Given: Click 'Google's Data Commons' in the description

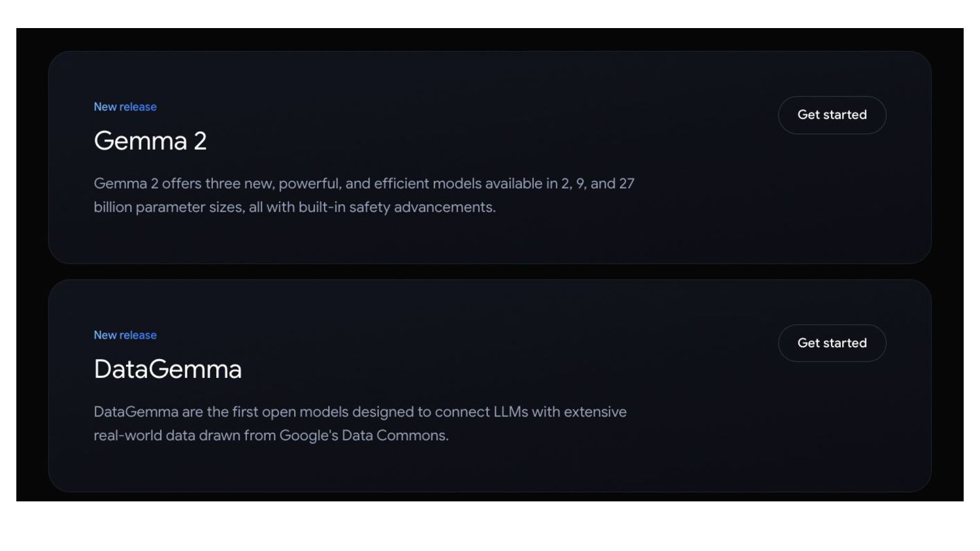Looking at the screenshot, I should (x=364, y=435).
